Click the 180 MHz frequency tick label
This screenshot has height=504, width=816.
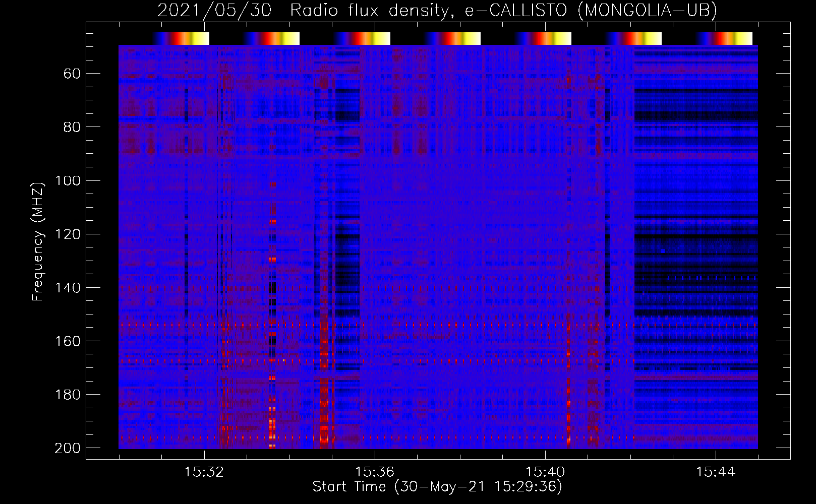pos(68,395)
